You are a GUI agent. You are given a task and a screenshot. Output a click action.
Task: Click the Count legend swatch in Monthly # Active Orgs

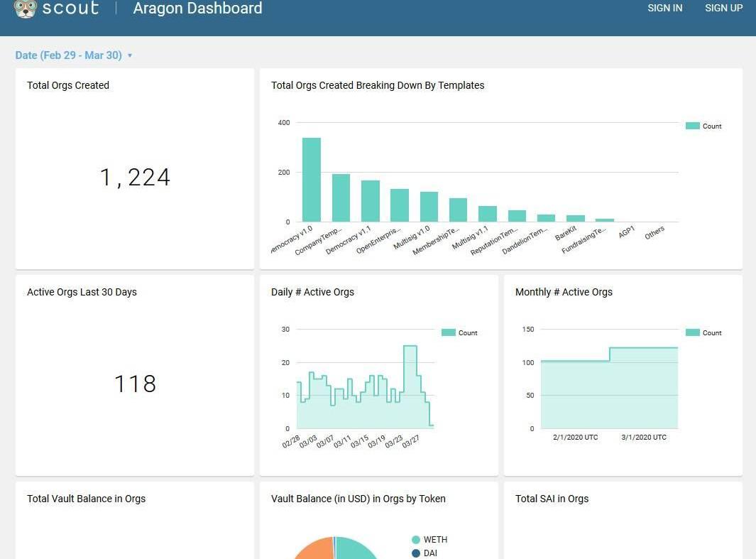pos(692,333)
